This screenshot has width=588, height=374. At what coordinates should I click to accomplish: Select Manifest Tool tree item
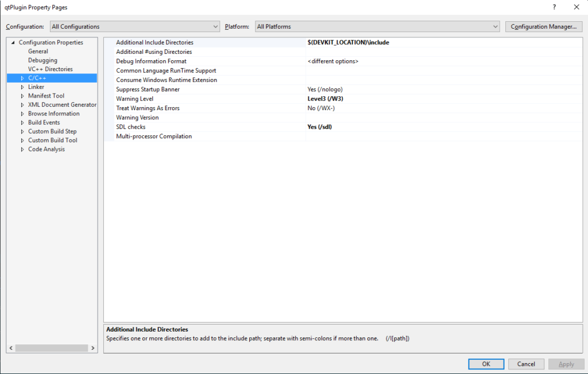pyautogui.click(x=46, y=96)
